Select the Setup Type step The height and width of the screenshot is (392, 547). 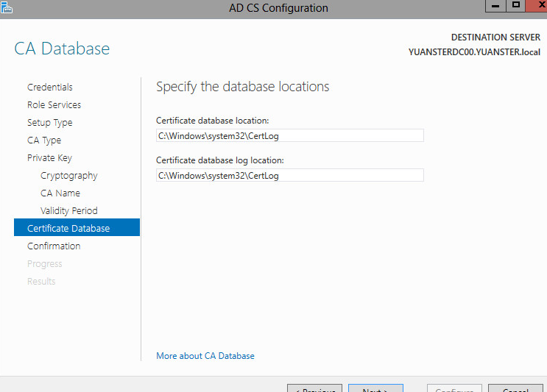(x=50, y=123)
